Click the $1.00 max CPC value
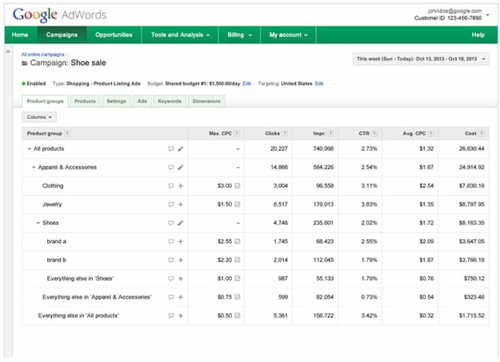Image resolution: width=500 pixels, height=362 pixels. [225, 278]
